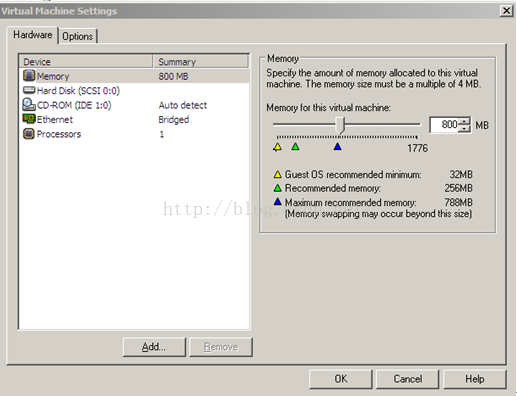The image size is (517, 396).
Task: Click the Summary column header
Action: 201,62
